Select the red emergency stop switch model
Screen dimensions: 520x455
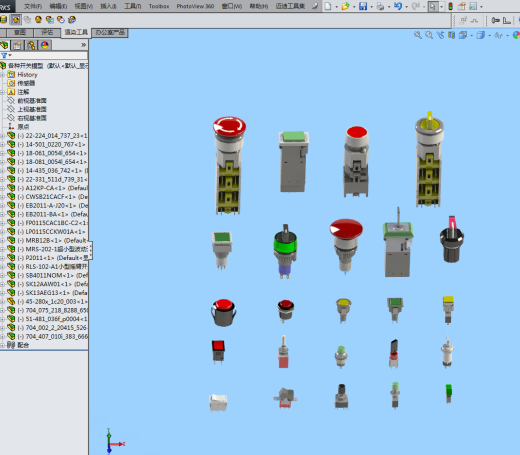[x=229, y=165]
